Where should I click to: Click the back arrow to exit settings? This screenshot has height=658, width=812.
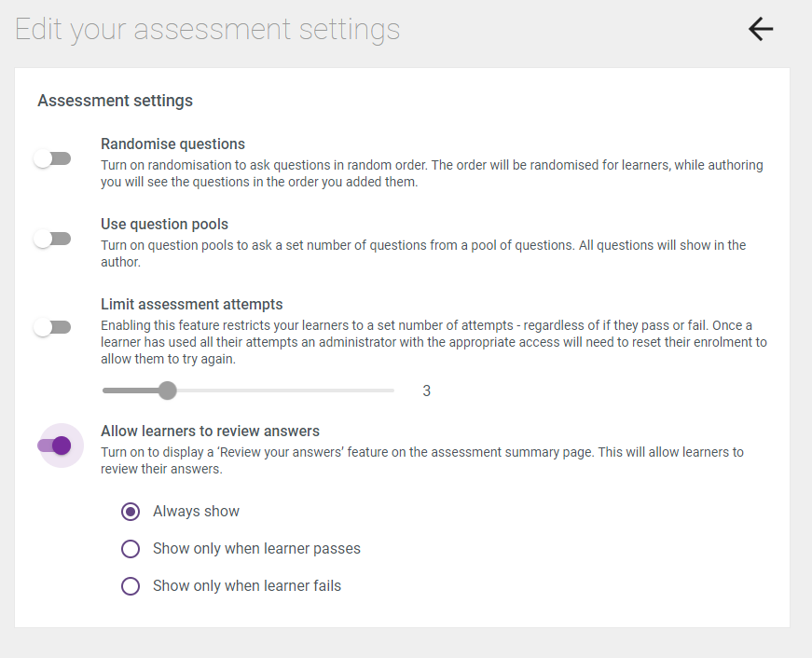pyautogui.click(x=760, y=29)
